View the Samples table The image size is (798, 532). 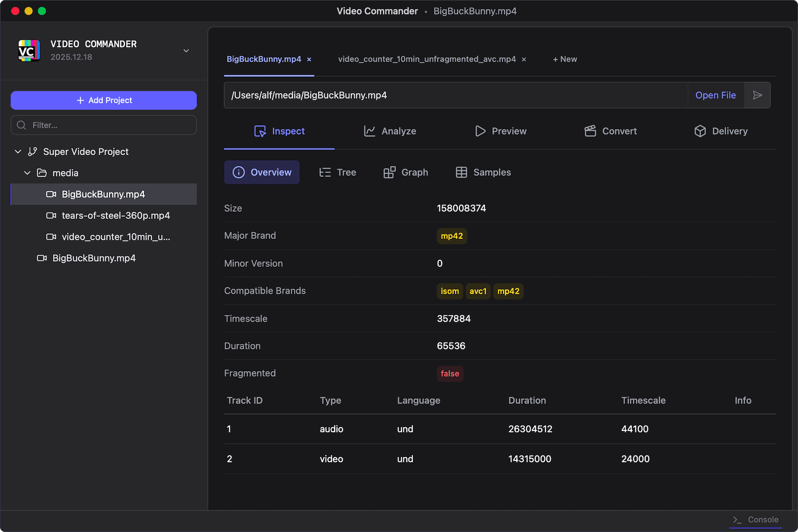(482, 173)
